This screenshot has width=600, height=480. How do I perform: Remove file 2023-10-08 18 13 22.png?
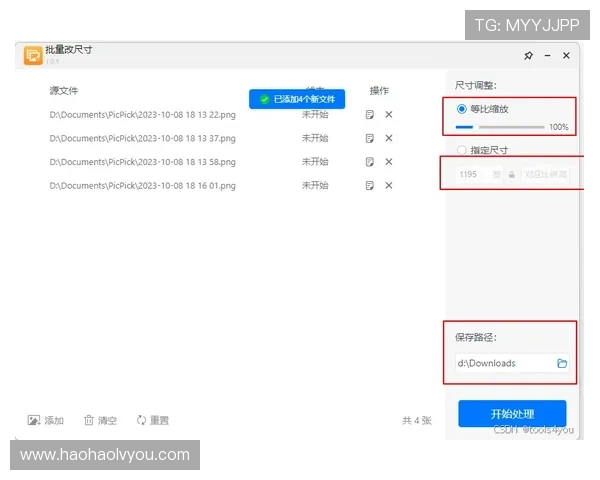[x=389, y=114]
